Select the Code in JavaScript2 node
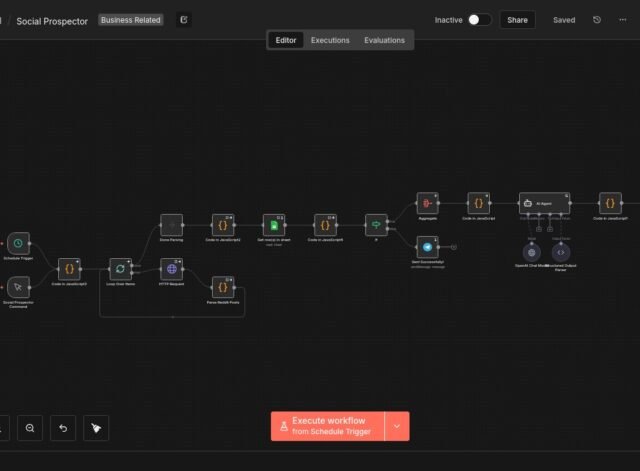Image resolution: width=640 pixels, height=471 pixels. pos(223,225)
